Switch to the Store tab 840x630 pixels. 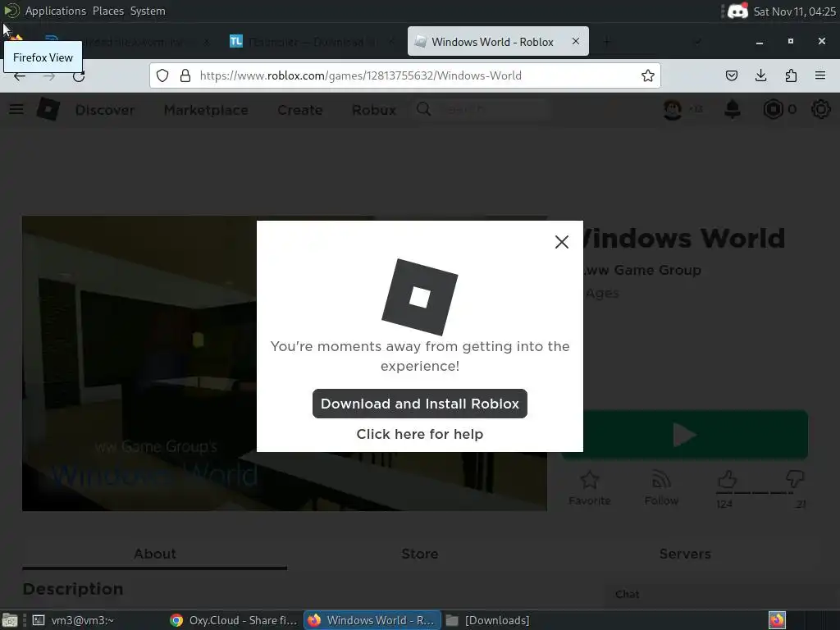[419, 554]
